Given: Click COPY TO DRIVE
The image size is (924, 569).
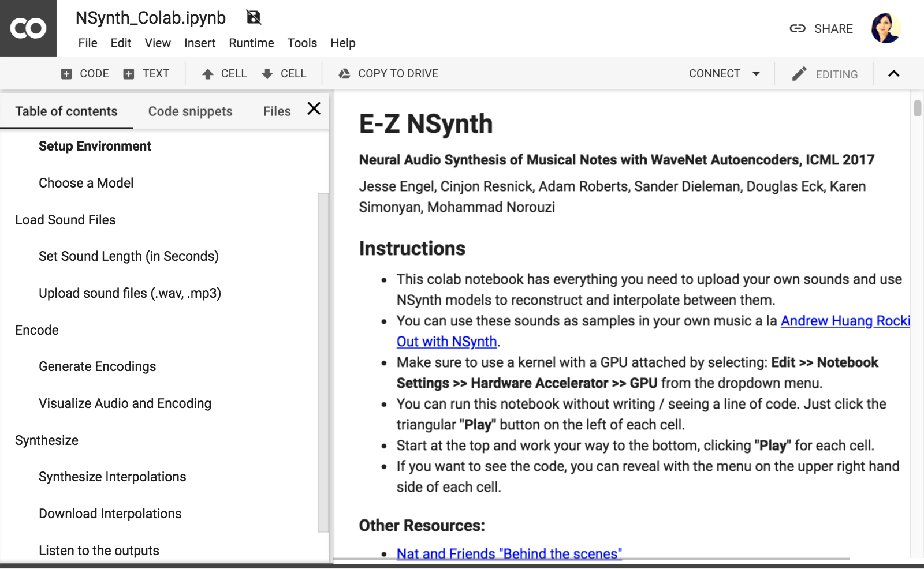Looking at the screenshot, I should [389, 74].
